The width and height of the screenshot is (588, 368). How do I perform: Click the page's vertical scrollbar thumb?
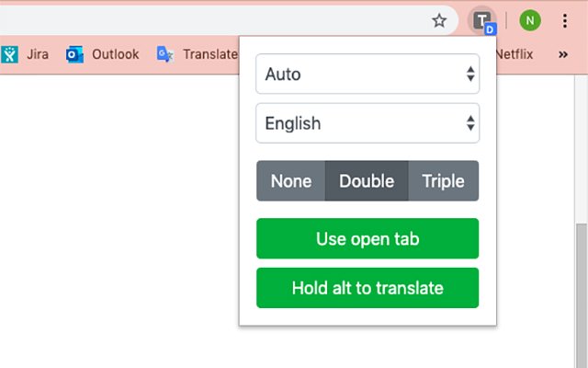pos(582,295)
